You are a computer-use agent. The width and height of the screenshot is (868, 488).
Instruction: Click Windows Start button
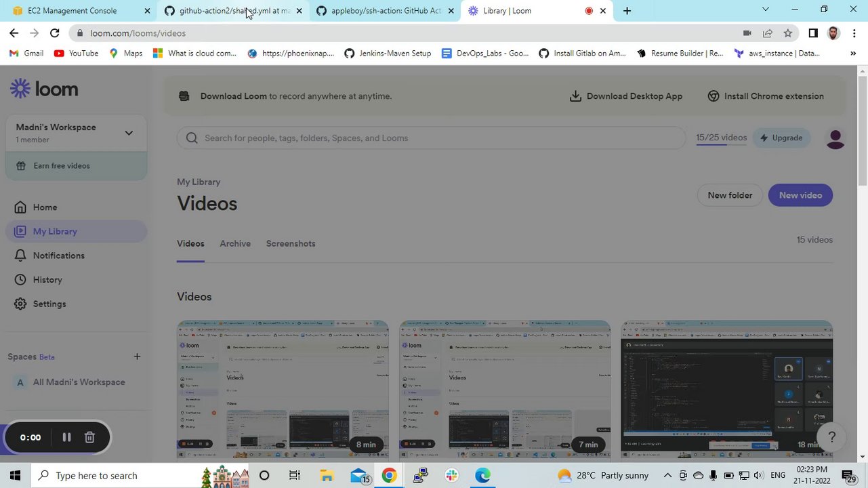pyautogui.click(x=15, y=476)
